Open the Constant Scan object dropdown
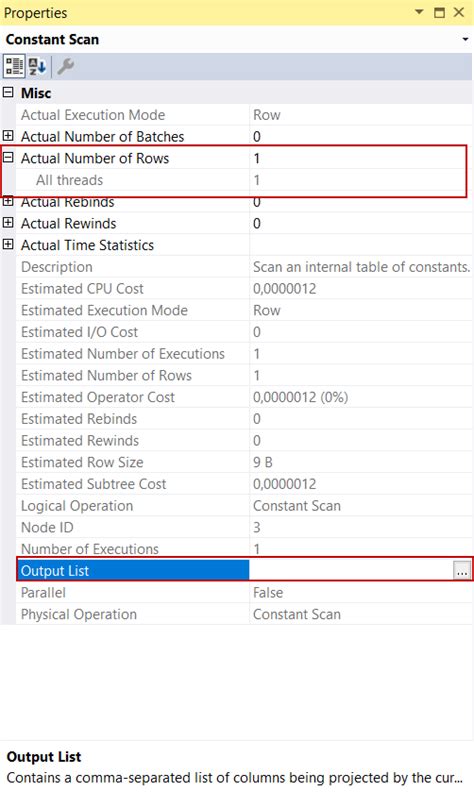474x808 pixels. pos(465,40)
